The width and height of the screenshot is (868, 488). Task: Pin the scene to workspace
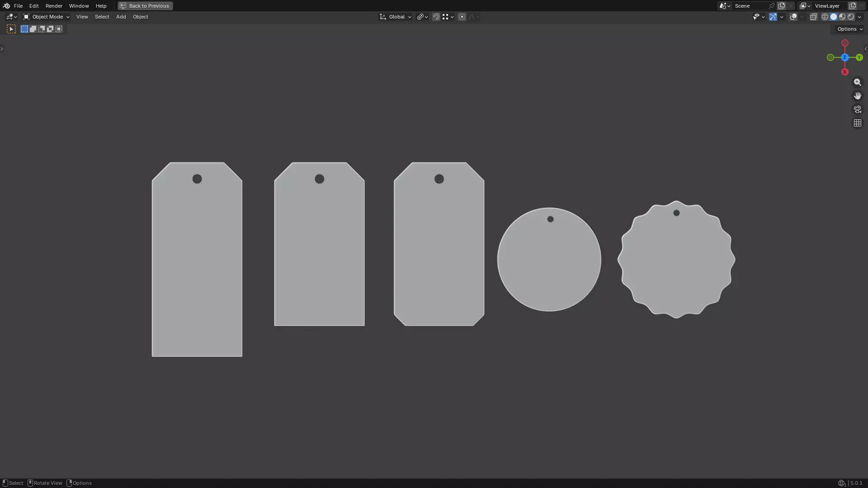click(772, 6)
